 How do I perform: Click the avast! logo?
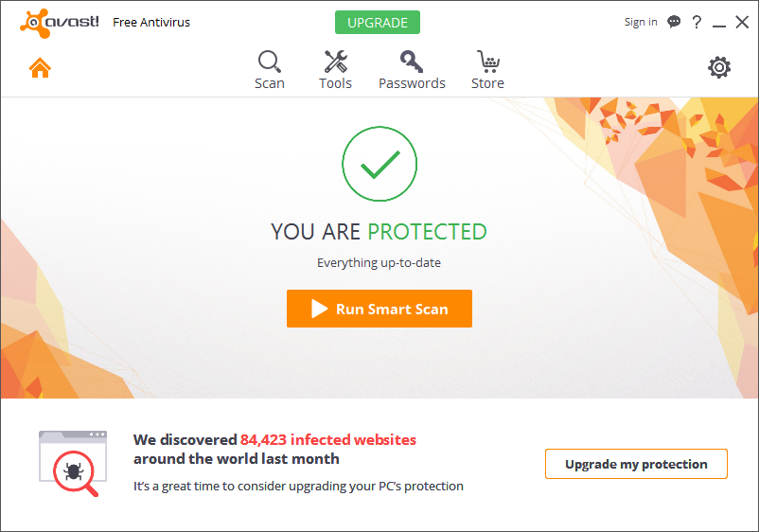click(x=59, y=22)
